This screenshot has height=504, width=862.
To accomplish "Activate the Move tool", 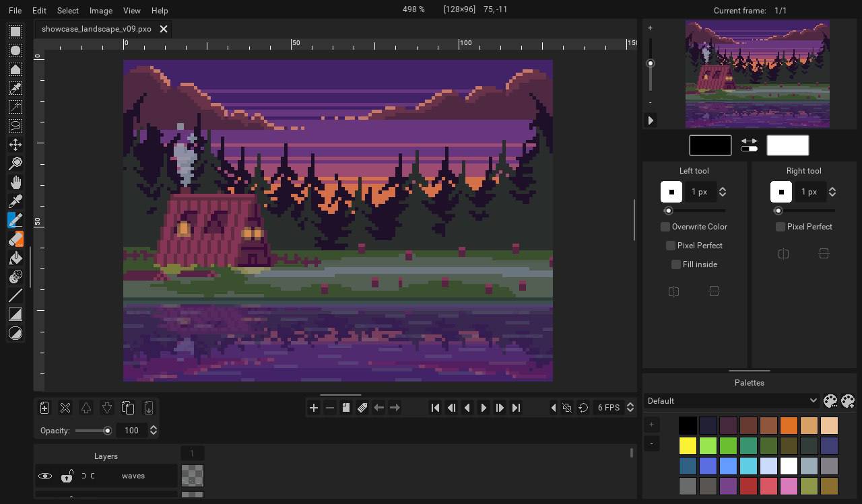I will [15, 145].
